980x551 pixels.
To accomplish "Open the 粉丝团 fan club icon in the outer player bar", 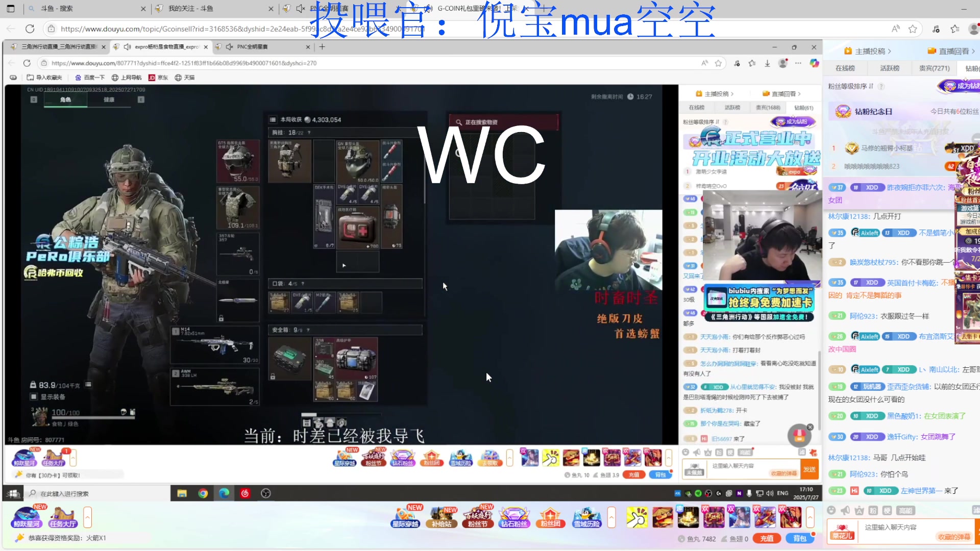I will 550,517.
